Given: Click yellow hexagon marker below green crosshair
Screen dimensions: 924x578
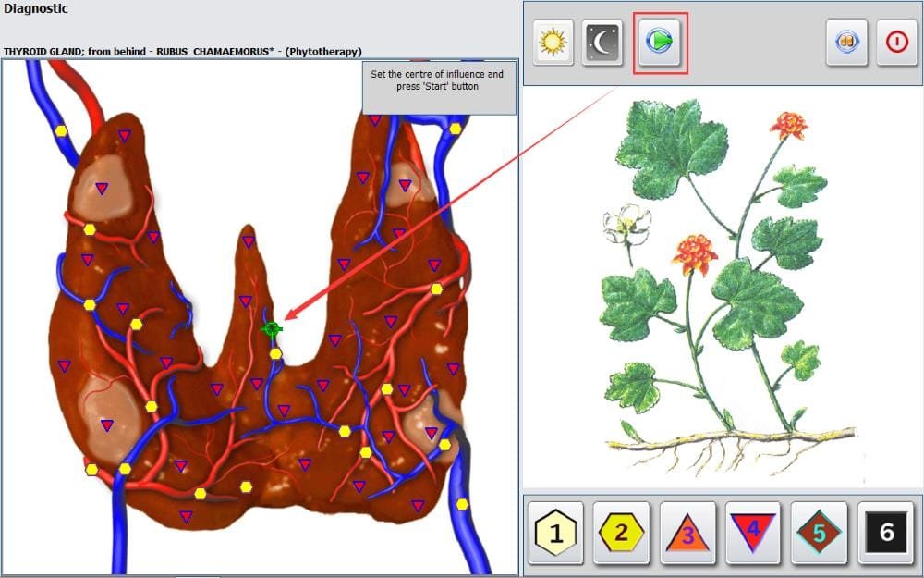Looking at the screenshot, I should 275,354.
